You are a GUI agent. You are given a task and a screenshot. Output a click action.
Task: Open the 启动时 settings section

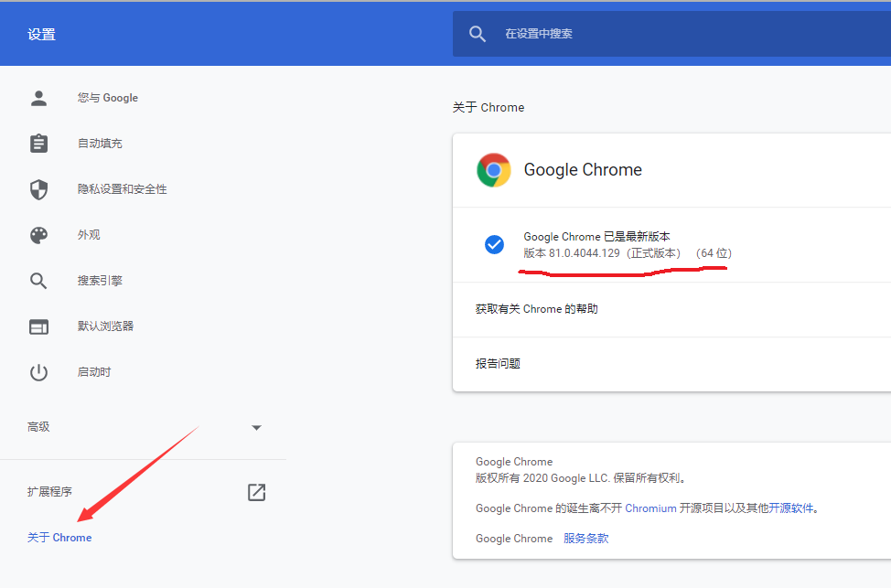(x=94, y=372)
